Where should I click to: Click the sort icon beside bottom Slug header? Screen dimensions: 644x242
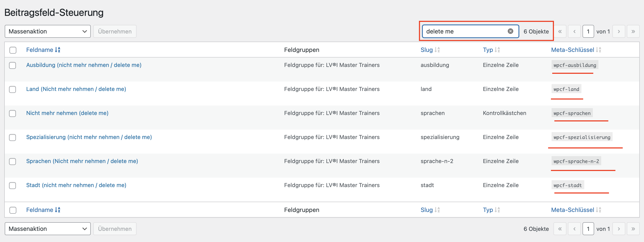[x=437, y=210]
